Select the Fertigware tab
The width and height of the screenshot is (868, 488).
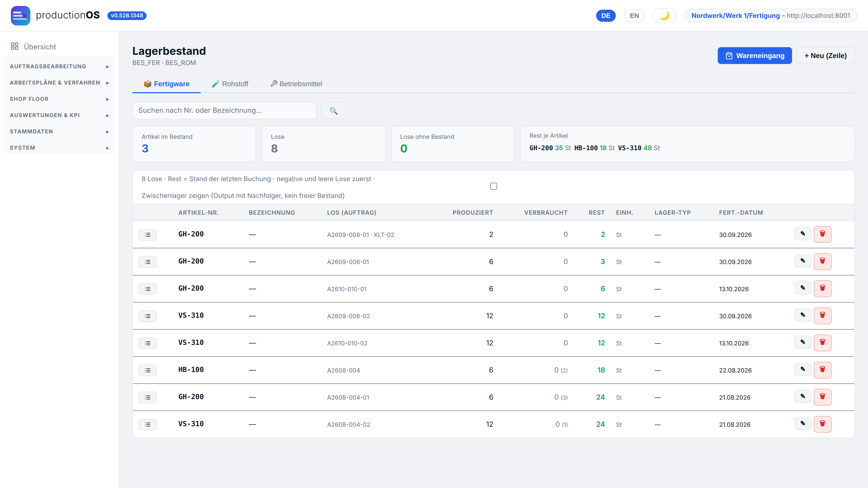[x=167, y=84]
